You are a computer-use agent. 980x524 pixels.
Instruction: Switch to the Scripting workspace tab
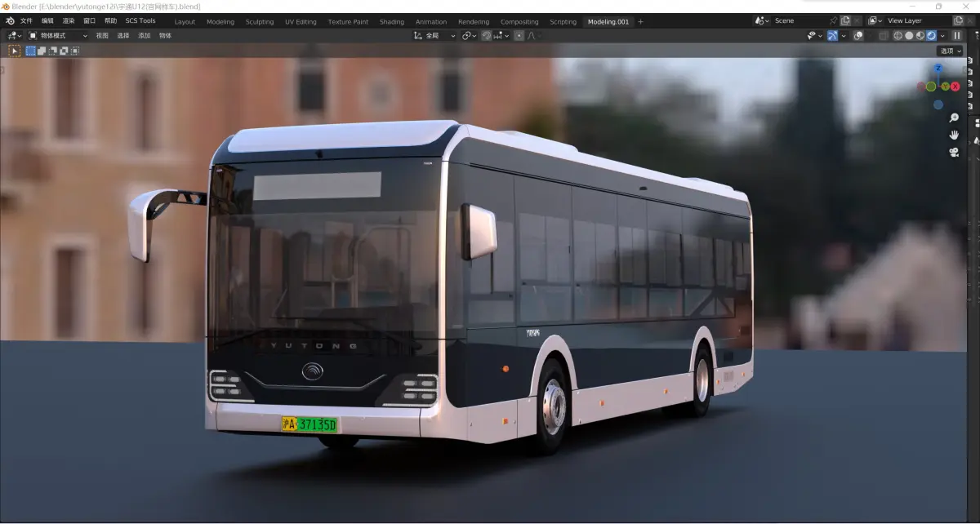pyautogui.click(x=563, y=22)
